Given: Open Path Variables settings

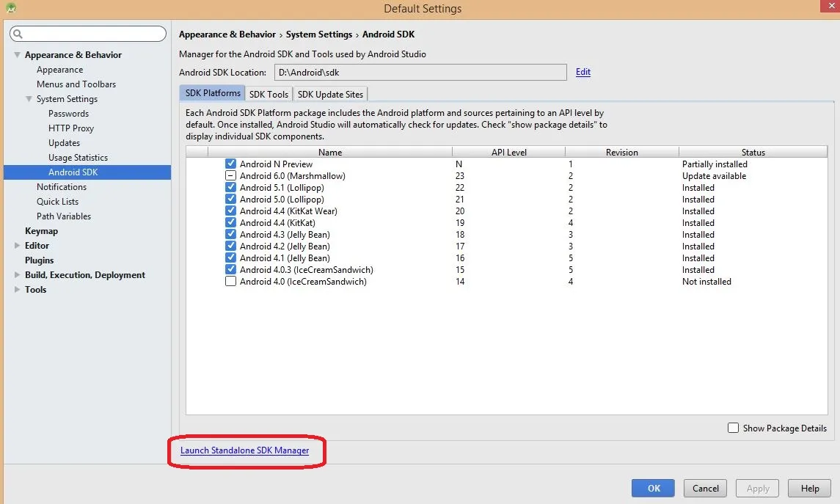Looking at the screenshot, I should (x=64, y=216).
